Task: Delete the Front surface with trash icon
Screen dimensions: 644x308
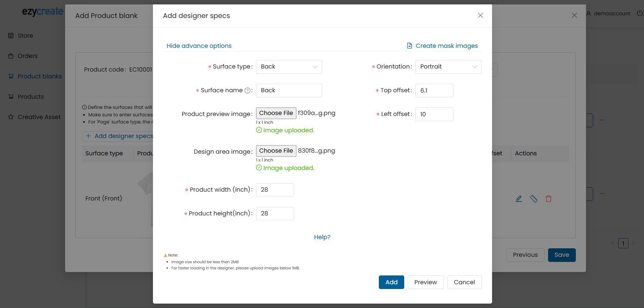Action: [x=548, y=199]
